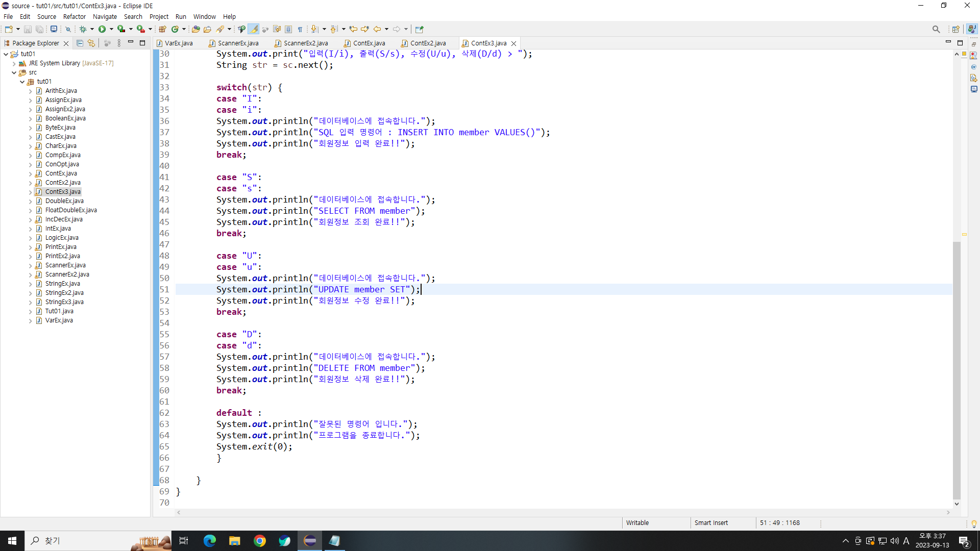Toggle Show Whitespace Characters pilcrow button
Screen dimensions: 980x551
(300, 29)
